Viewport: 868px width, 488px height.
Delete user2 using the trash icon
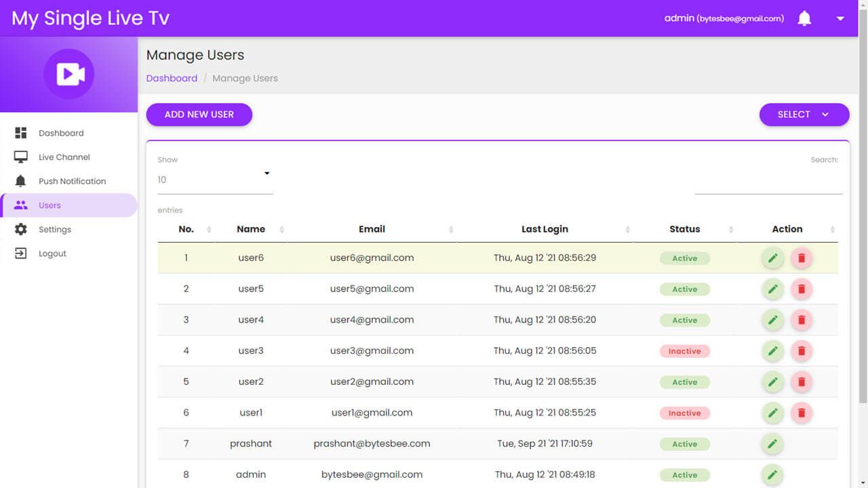(x=801, y=382)
